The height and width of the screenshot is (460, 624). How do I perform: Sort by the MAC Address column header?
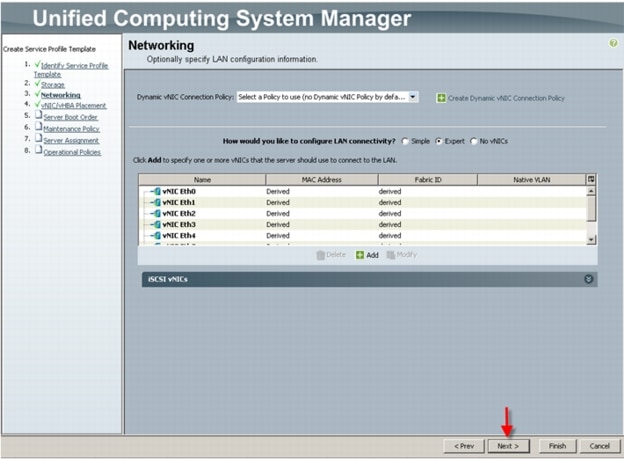(x=322, y=180)
